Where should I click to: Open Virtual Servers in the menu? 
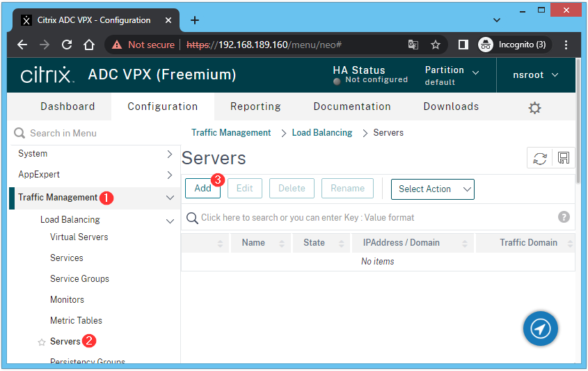click(x=79, y=237)
